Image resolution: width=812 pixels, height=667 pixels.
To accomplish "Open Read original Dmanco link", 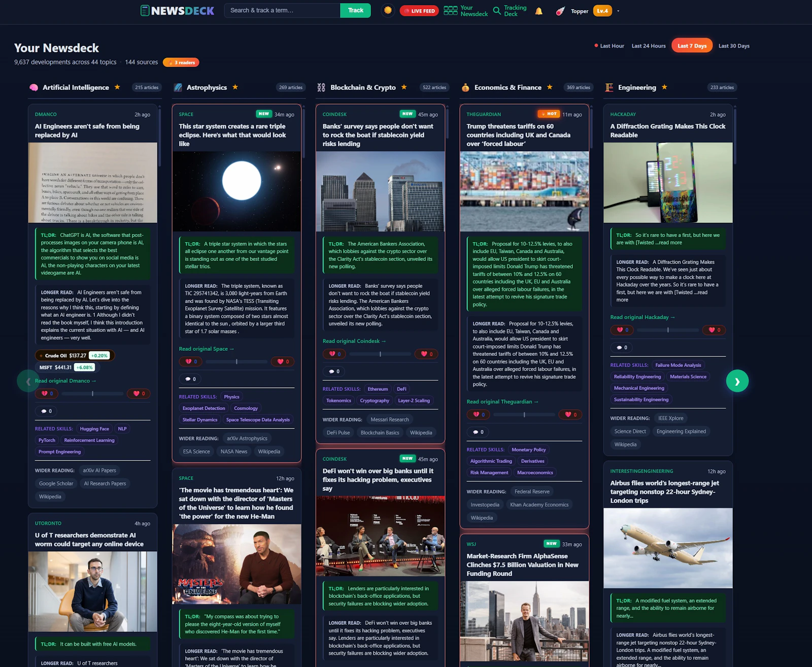I will click(x=65, y=381).
